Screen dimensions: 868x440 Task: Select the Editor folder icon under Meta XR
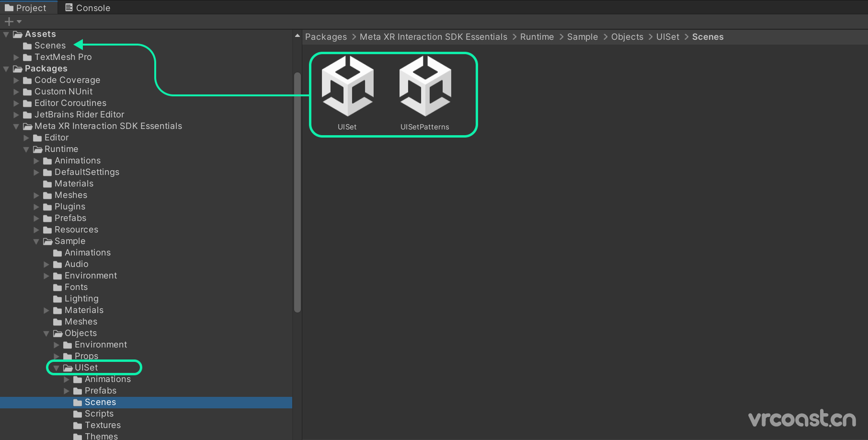click(38, 138)
